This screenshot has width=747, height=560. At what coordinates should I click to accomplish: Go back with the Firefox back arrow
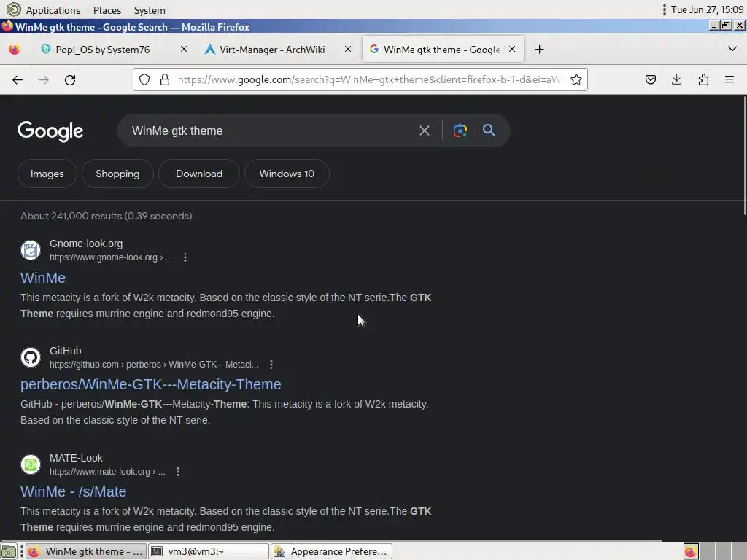[x=18, y=80]
